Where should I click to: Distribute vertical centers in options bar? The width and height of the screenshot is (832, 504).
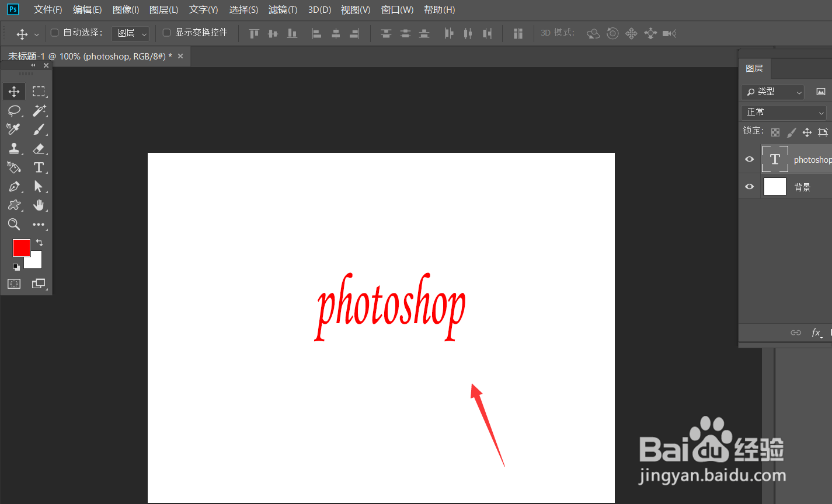tap(405, 34)
